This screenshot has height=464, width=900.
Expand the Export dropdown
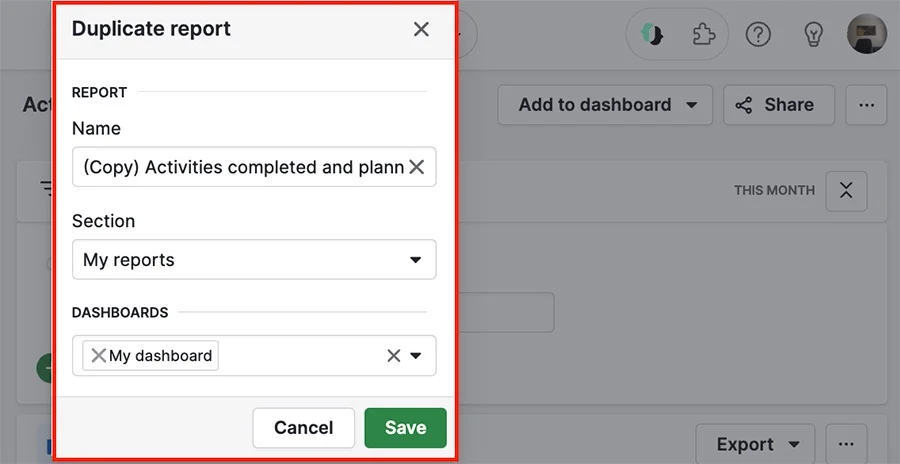(x=755, y=444)
